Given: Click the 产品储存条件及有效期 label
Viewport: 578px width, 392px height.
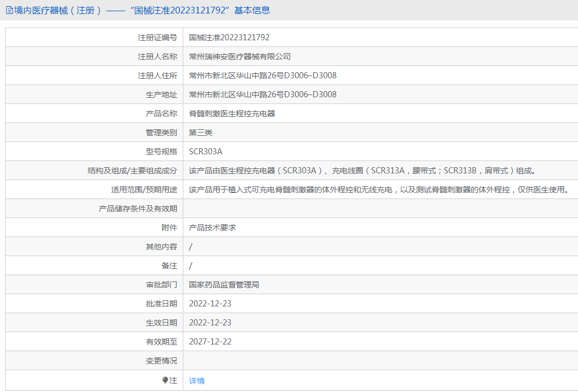Looking at the screenshot, I should pos(138,209).
